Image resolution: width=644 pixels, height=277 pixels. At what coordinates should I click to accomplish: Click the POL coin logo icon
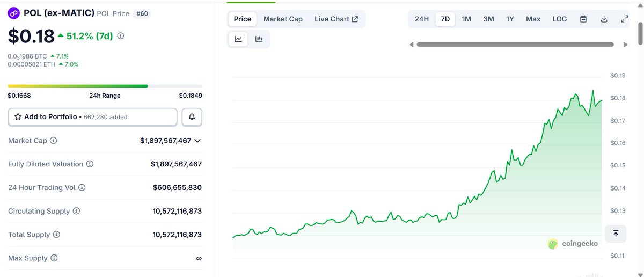click(13, 13)
